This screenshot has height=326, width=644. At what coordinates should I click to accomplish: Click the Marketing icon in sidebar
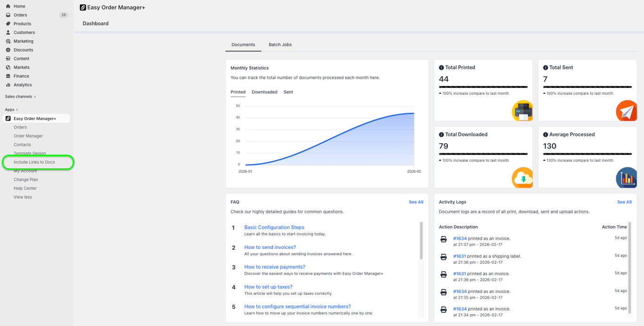[x=8, y=41]
